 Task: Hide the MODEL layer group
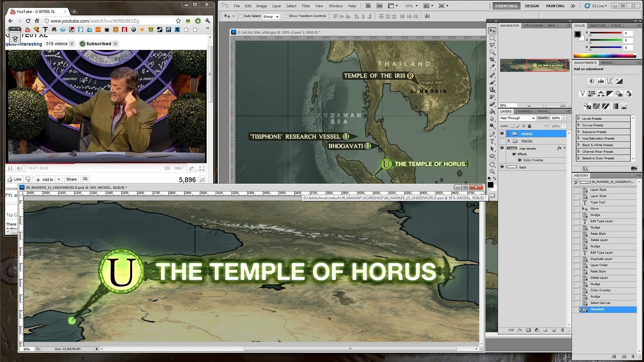502,134
